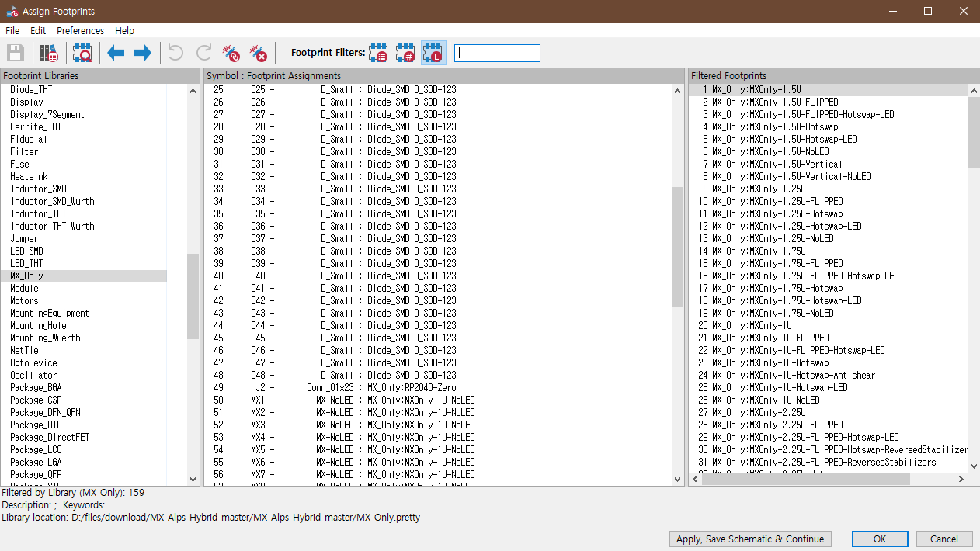
Task: Click the Redo icon
Action: 203,54
